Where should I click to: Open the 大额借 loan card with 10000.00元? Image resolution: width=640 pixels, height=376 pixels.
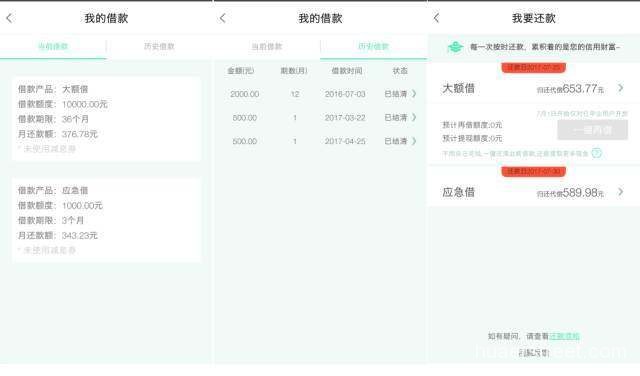(x=106, y=119)
